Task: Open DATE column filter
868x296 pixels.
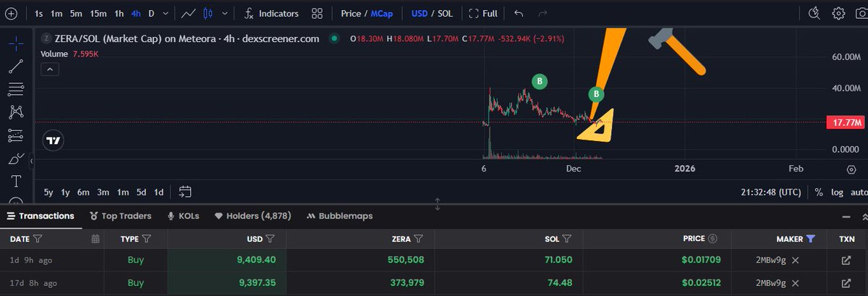Action: 38,238
